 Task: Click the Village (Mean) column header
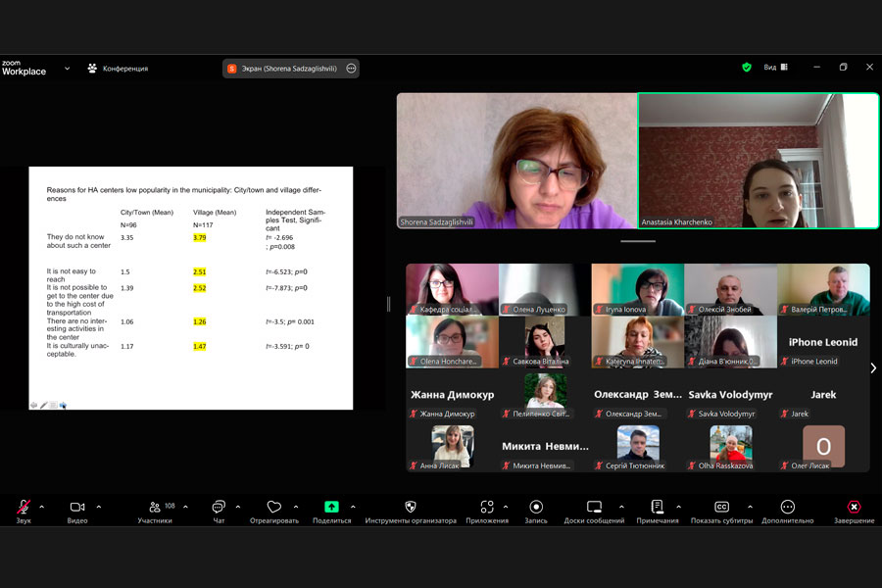pyautogui.click(x=215, y=213)
